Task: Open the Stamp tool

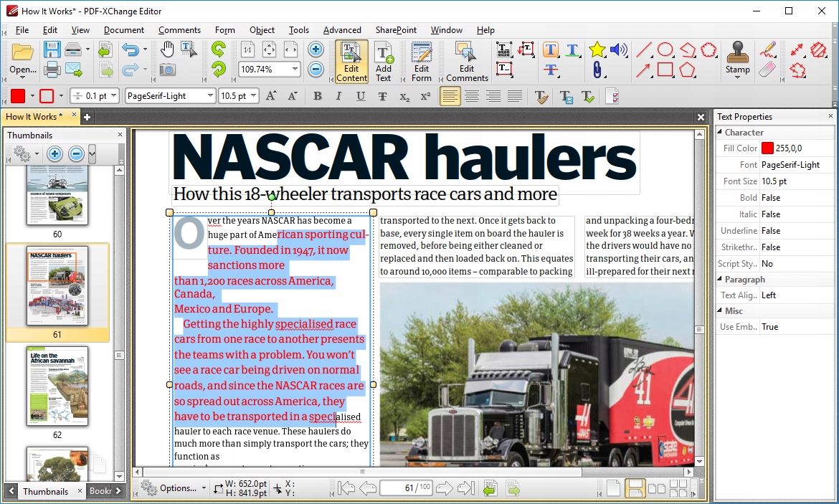Action: pyautogui.click(x=737, y=59)
